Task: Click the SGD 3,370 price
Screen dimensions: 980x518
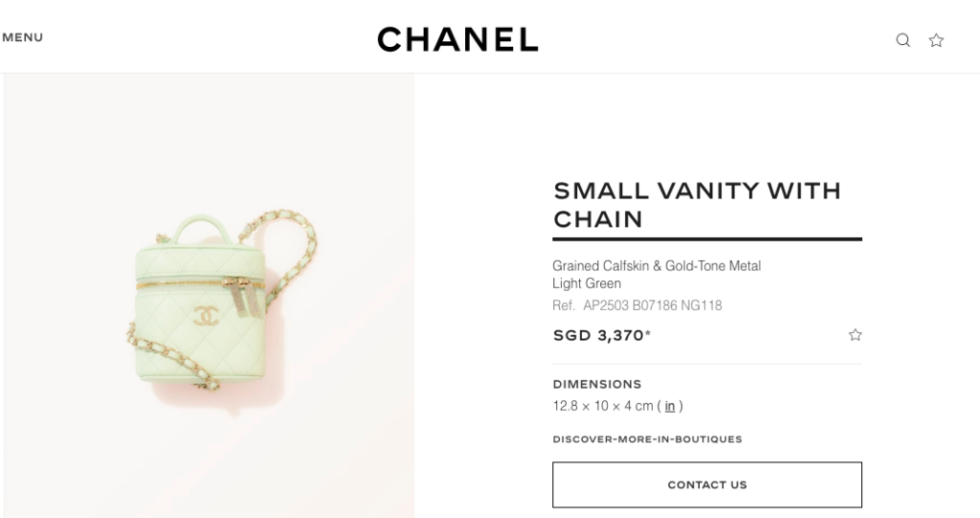Action: click(x=598, y=335)
